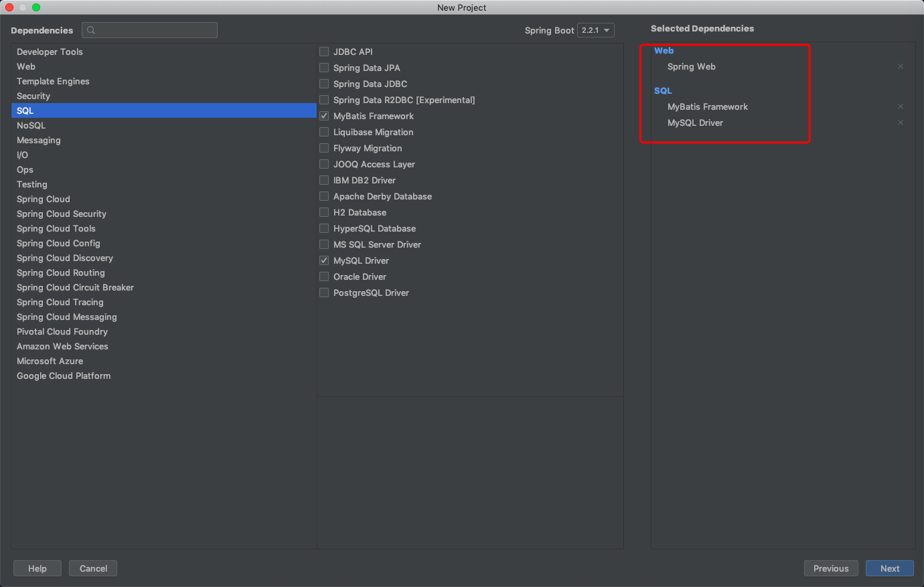This screenshot has width=924, height=587.
Task: Click the Help button
Action: coord(37,568)
